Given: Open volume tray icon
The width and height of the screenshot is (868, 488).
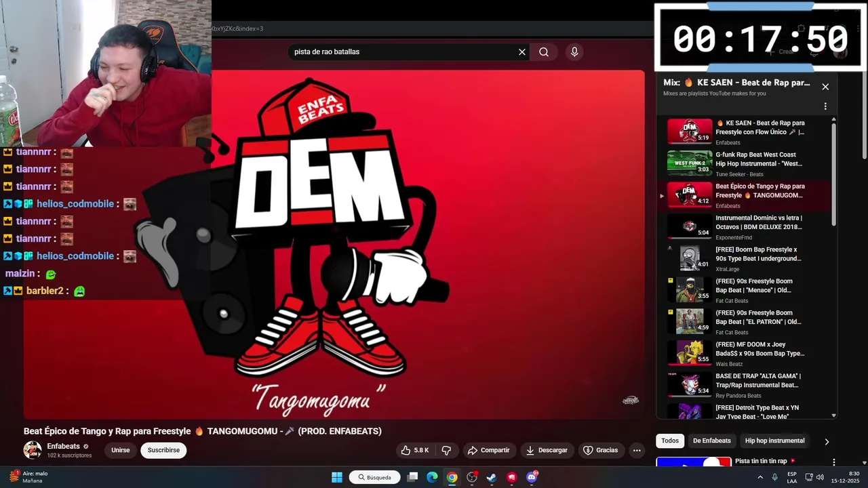Looking at the screenshot, I should (820, 477).
